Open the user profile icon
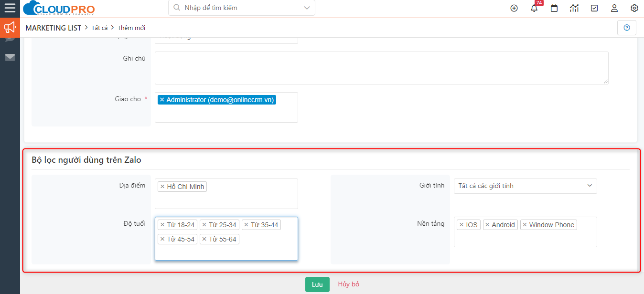This screenshot has width=644, height=294. pyautogui.click(x=614, y=8)
